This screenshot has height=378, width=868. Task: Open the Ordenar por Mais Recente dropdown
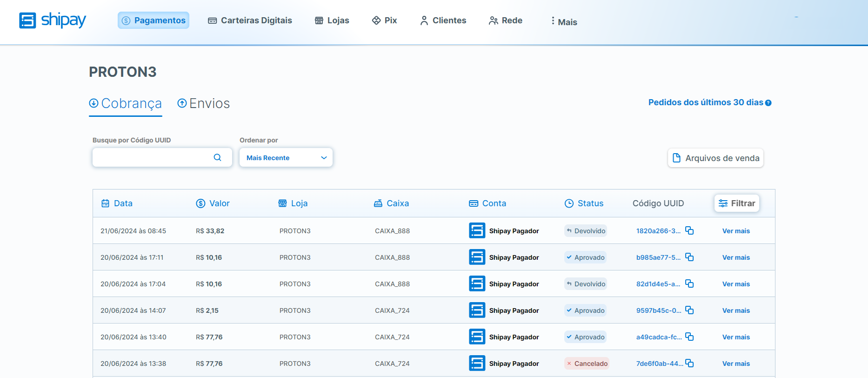pos(286,157)
